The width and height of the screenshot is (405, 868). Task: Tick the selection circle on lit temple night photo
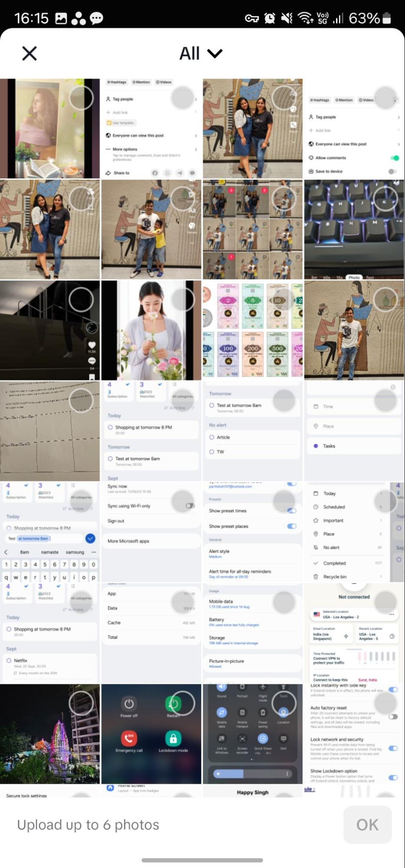(x=81, y=703)
